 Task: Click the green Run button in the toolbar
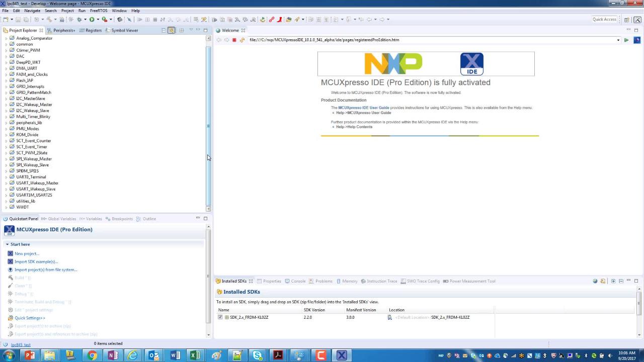pos(92,20)
